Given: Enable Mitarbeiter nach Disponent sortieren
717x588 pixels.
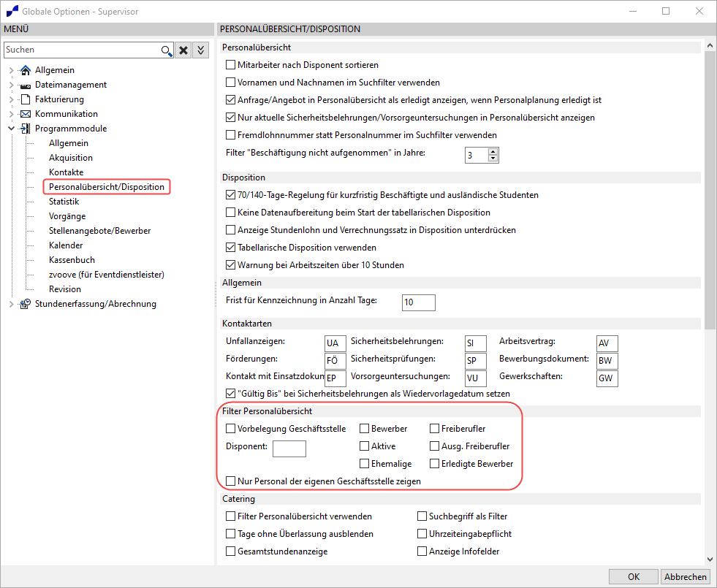Looking at the screenshot, I should (230, 65).
